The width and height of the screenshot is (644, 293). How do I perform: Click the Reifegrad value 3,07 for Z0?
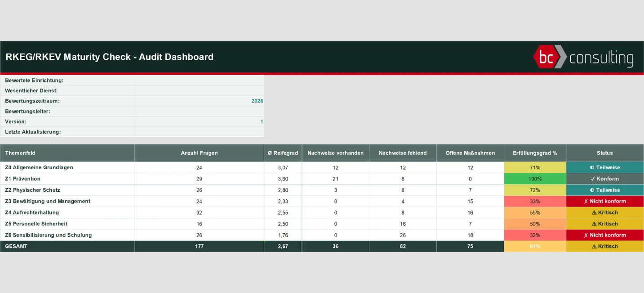tap(283, 167)
